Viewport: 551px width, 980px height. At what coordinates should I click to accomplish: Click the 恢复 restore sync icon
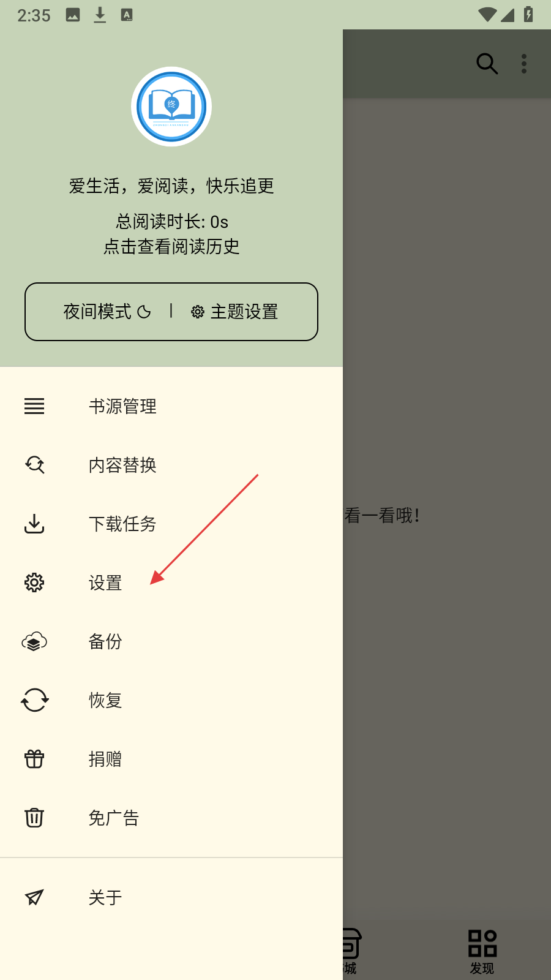click(34, 700)
